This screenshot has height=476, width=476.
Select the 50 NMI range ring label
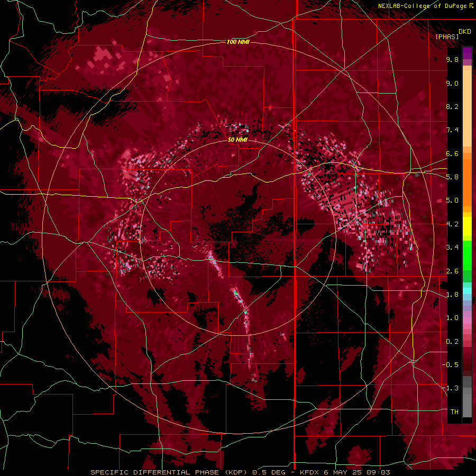(x=237, y=140)
